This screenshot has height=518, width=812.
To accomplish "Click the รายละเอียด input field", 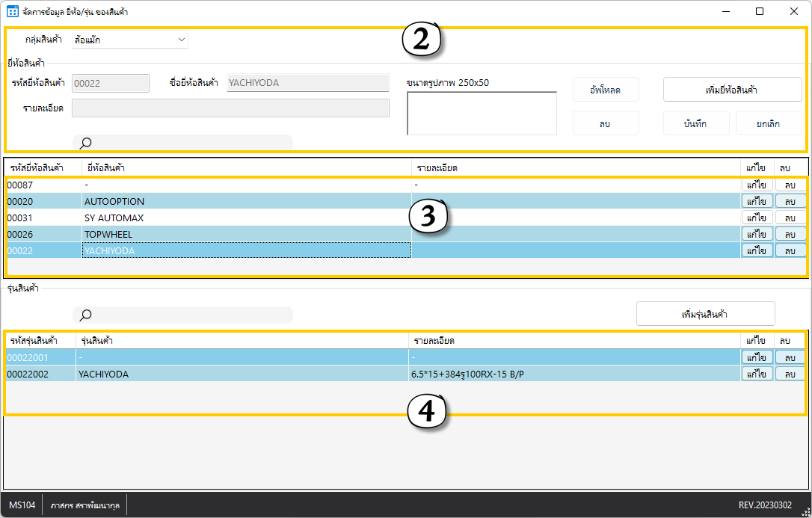I will click(x=230, y=108).
